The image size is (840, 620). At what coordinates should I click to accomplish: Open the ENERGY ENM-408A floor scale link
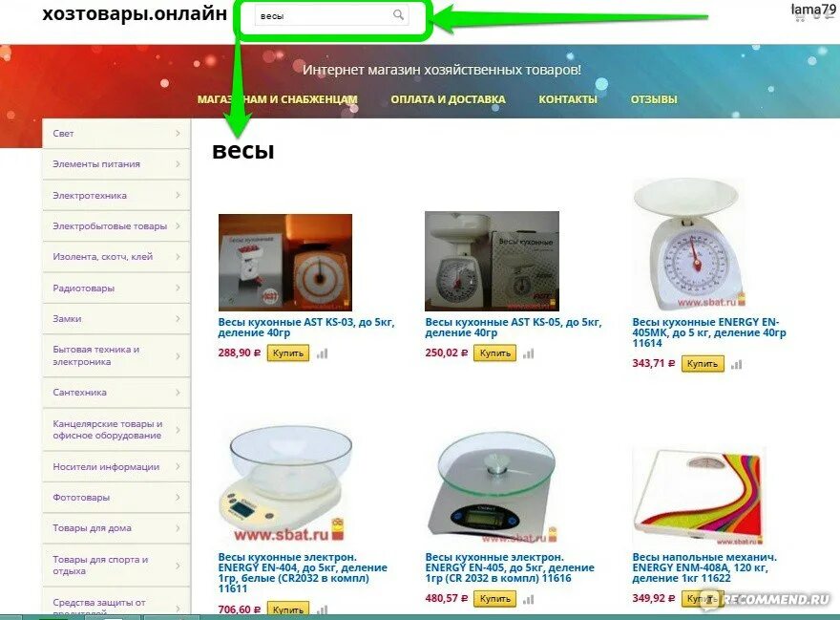coord(703,567)
